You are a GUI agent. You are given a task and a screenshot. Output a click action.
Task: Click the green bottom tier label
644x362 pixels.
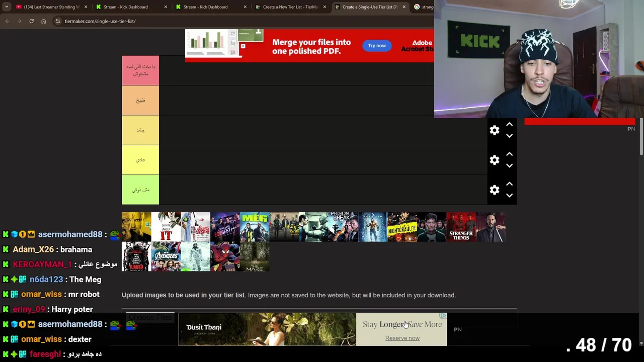(x=140, y=190)
